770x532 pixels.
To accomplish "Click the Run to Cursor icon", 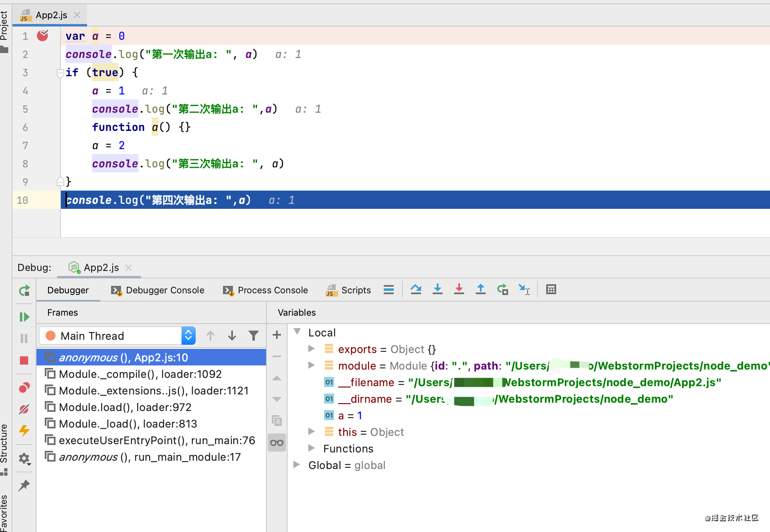I will (x=524, y=289).
